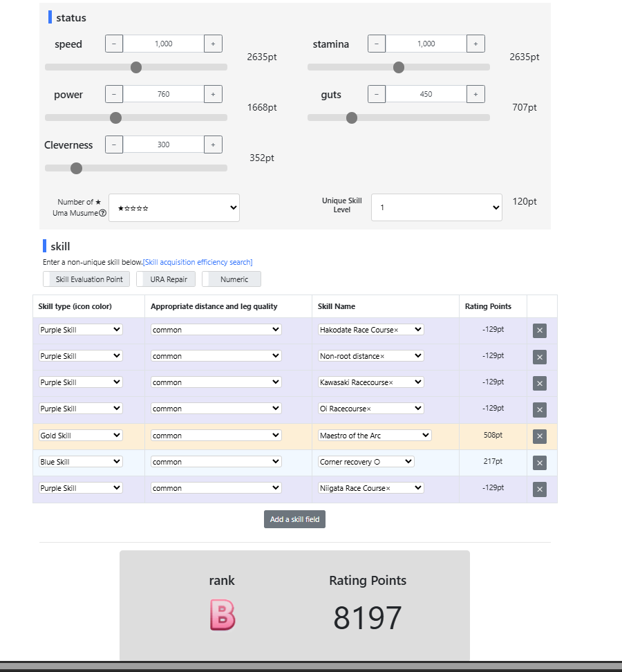The height and width of the screenshot is (672, 622).
Task: Click the 217pt rating value
Action: click(x=493, y=462)
